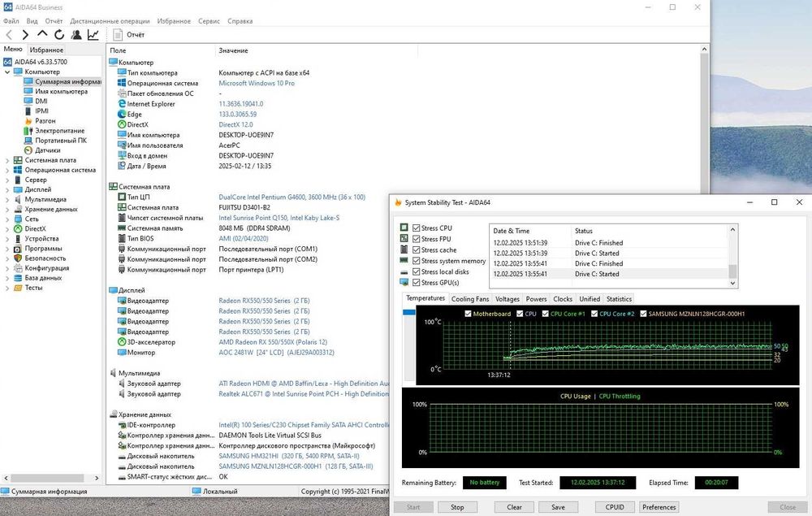Uncheck SAMSUNG MZNLN128HCGR graph legend box
Image resolution: width=812 pixels, height=516 pixels.
[x=643, y=314]
